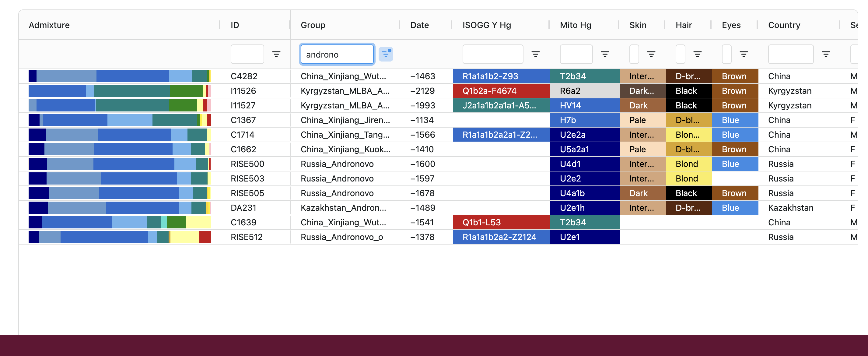The width and height of the screenshot is (868, 356).
Task: Sort by the Skin column header
Action: [x=638, y=25]
